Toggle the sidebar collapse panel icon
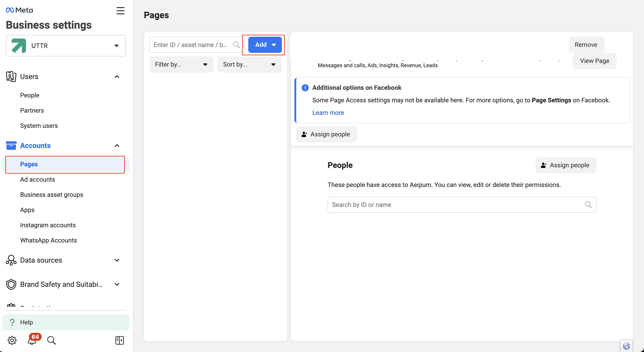The width and height of the screenshot is (644, 352). 119,340
